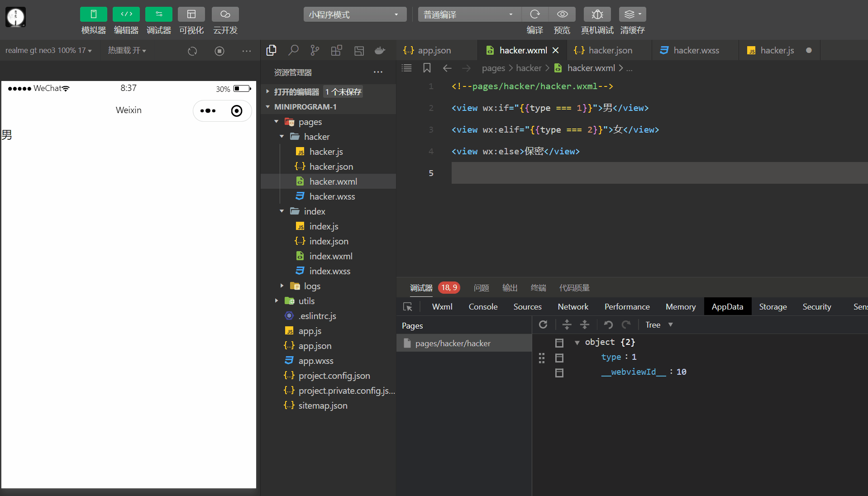Collapse the MINIPROGRAM-1 project root
The width and height of the screenshot is (868, 496).
click(329, 107)
